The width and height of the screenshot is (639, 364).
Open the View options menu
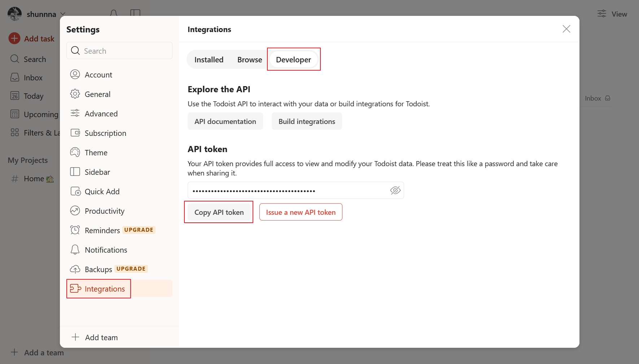pos(612,14)
